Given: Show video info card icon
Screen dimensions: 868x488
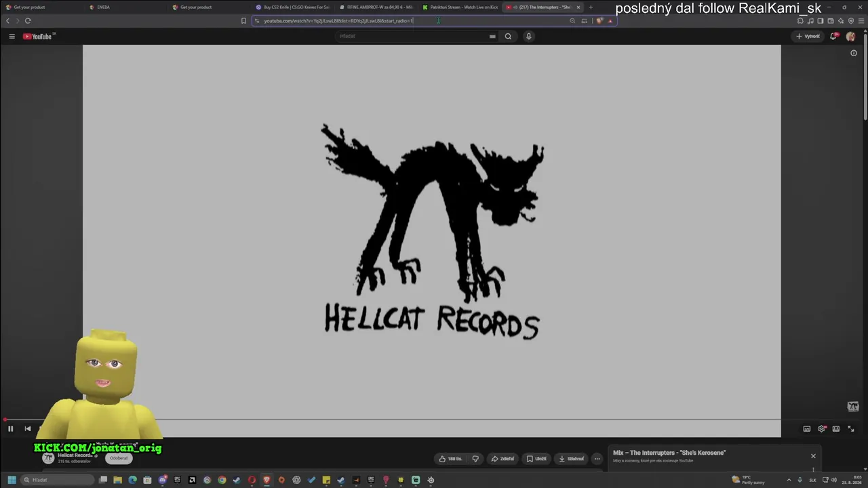Looking at the screenshot, I should [854, 53].
